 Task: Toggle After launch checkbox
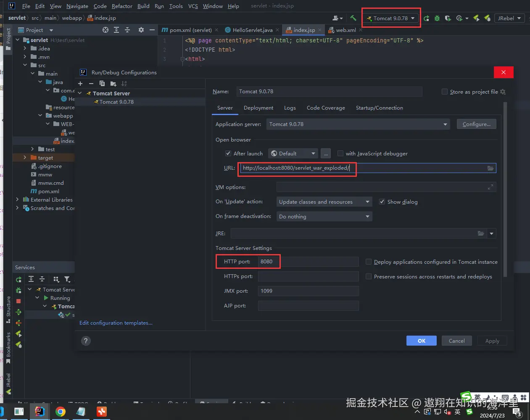pos(228,153)
